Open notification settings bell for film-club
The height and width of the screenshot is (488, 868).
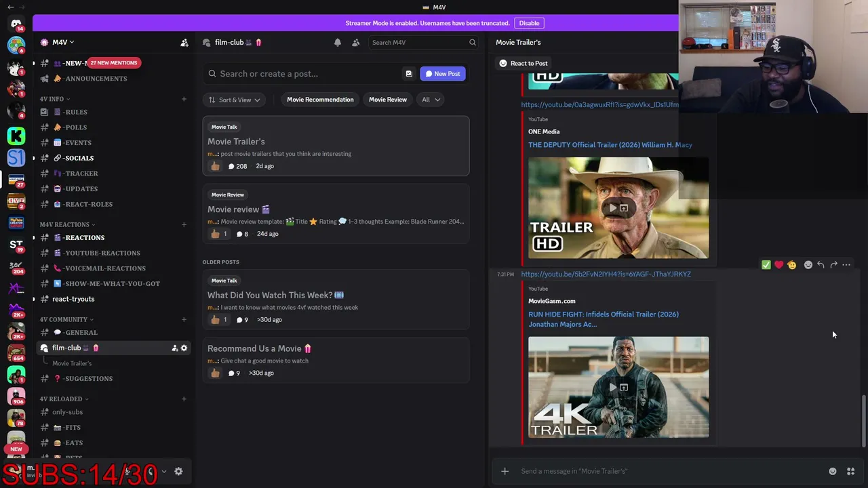[x=338, y=43]
